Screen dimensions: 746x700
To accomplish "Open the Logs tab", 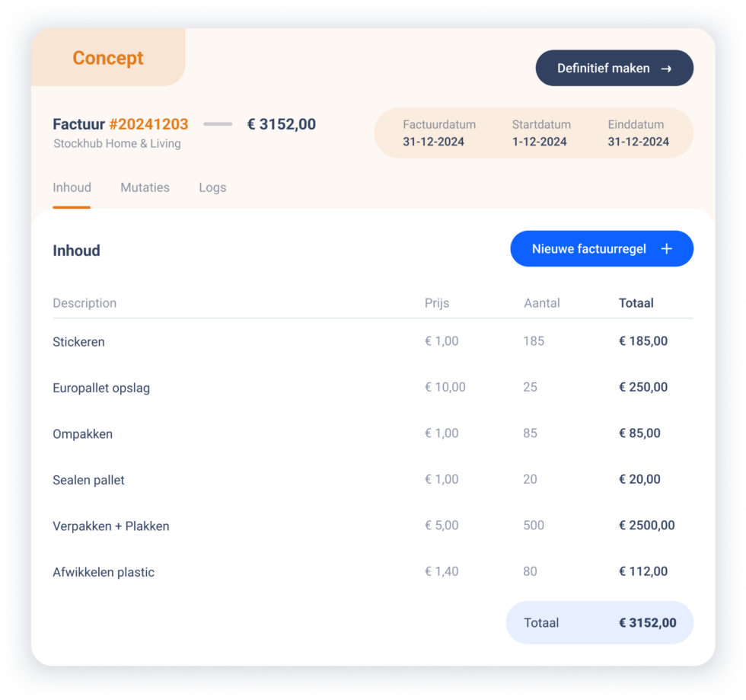I will 212,187.
